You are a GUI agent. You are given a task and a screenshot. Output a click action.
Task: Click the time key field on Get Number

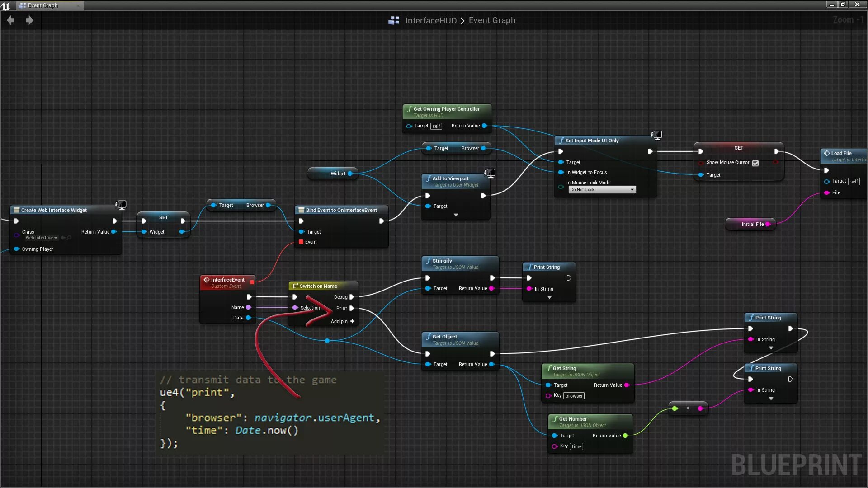coord(576,446)
